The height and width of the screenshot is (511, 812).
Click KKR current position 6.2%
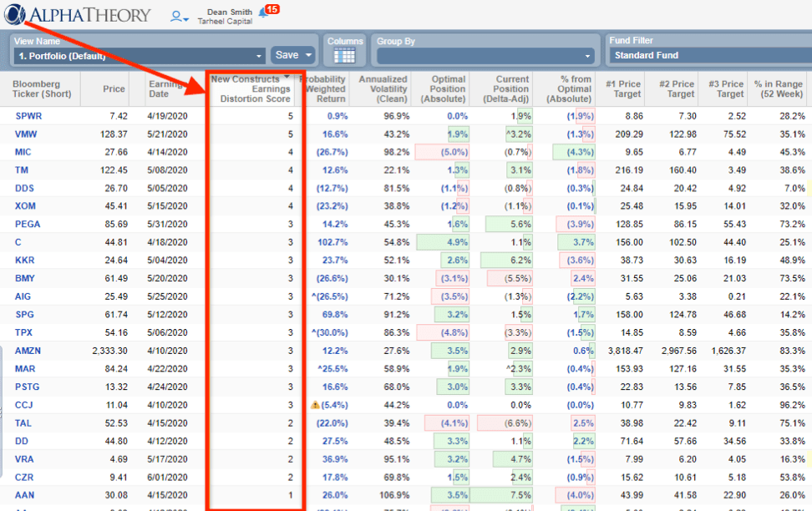pyautogui.click(x=521, y=261)
